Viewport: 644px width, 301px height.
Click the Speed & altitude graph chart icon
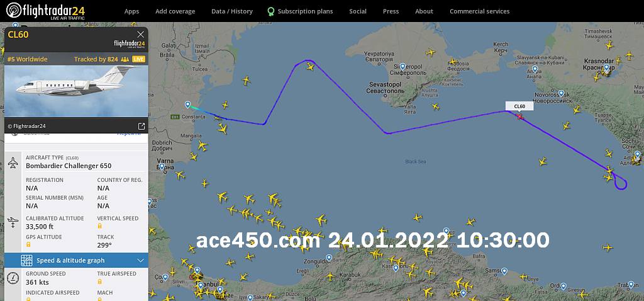[x=26, y=260]
